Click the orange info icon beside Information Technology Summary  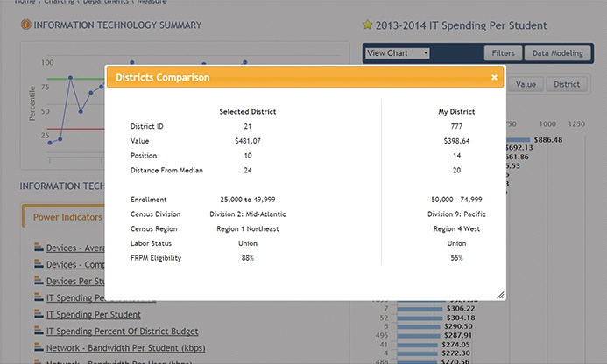click(x=25, y=24)
